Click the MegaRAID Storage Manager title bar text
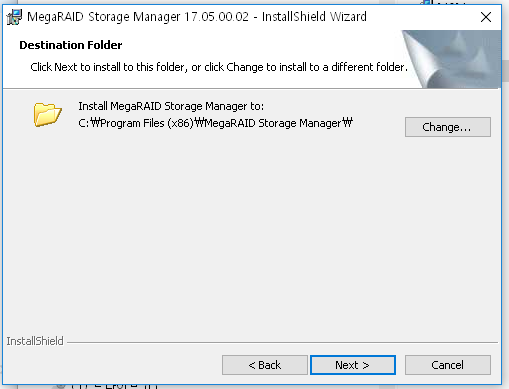The width and height of the screenshot is (509, 389). click(197, 17)
